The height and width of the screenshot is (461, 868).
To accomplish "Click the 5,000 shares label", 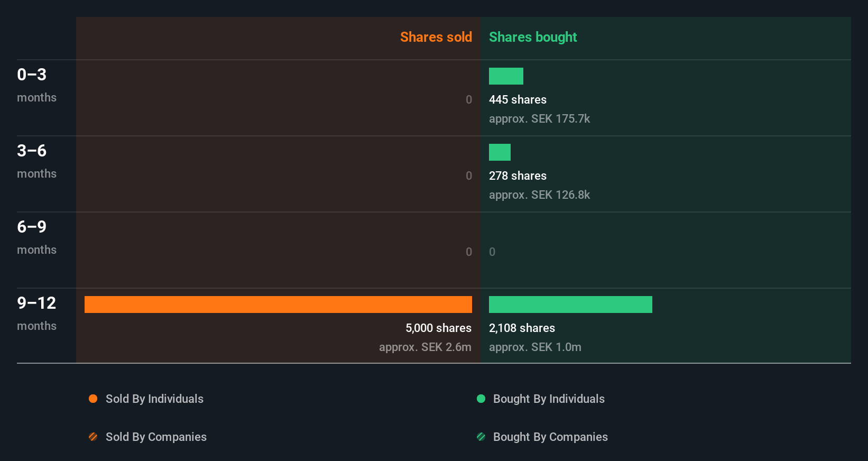I will 438,328.
